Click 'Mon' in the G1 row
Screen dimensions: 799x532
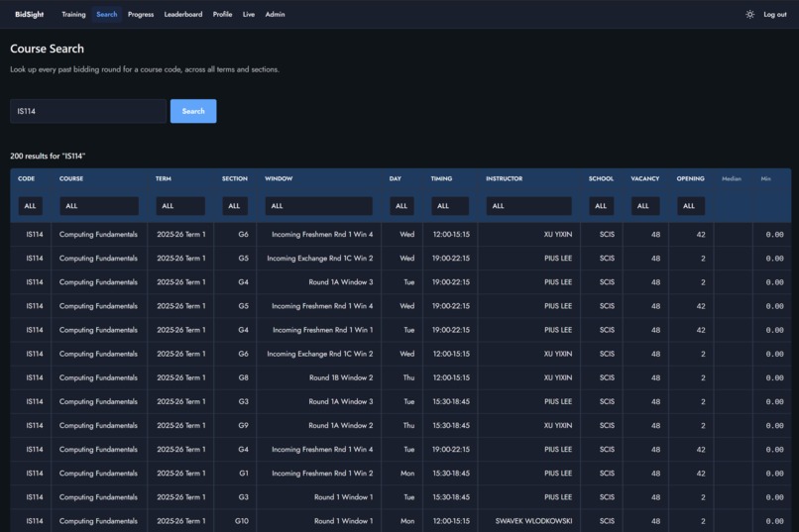pyautogui.click(x=407, y=473)
